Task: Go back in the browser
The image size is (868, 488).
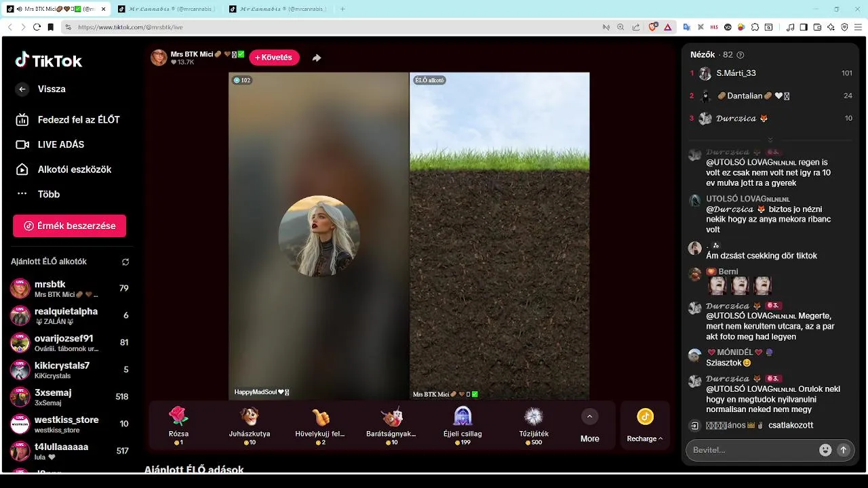Action: [x=9, y=27]
